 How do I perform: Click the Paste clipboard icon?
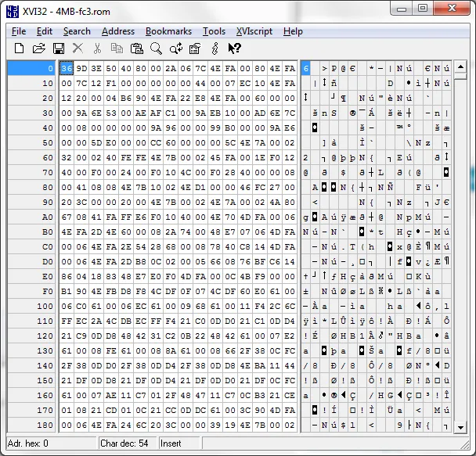pos(136,48)
